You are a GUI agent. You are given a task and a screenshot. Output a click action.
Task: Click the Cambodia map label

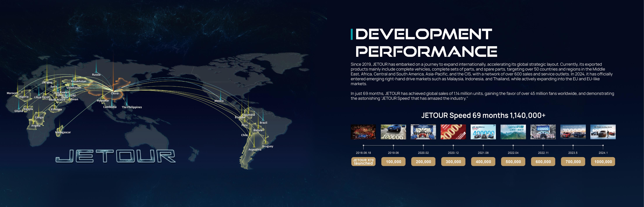pyautogui.click(x=110, y=107)
